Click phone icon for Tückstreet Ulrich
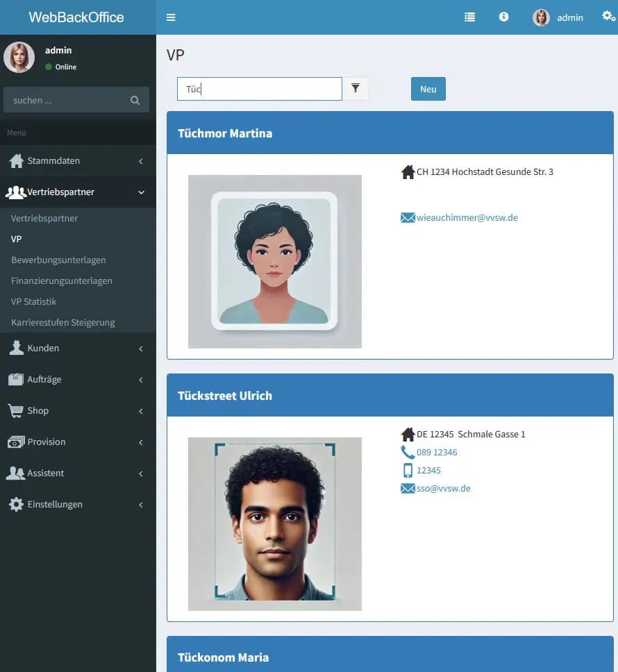Viewport: 618px width, 672px height. pos(408,452)
